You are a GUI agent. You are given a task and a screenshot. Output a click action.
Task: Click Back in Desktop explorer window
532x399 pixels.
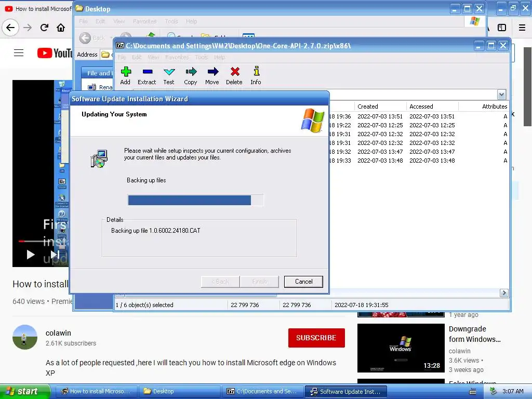(x=92, y=38)
